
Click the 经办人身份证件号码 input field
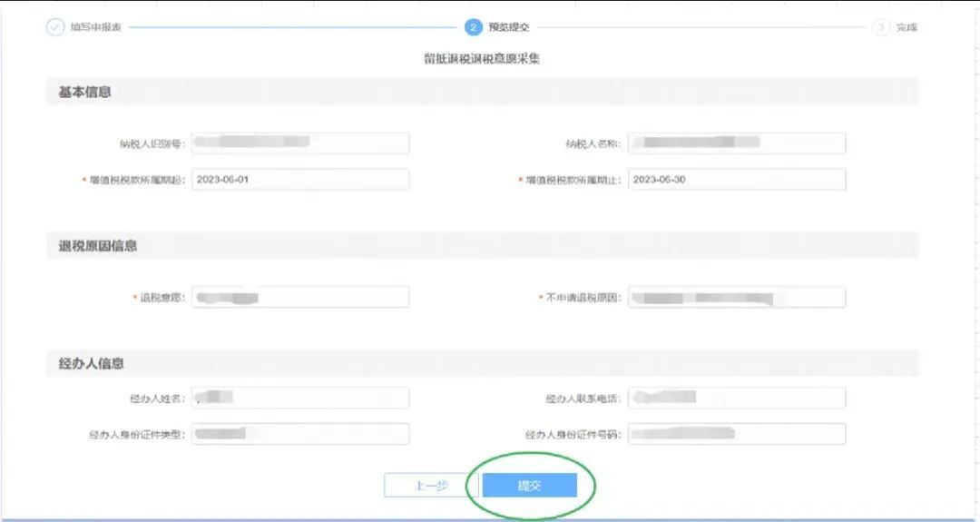pyautogui.click(x=736, y=434)
